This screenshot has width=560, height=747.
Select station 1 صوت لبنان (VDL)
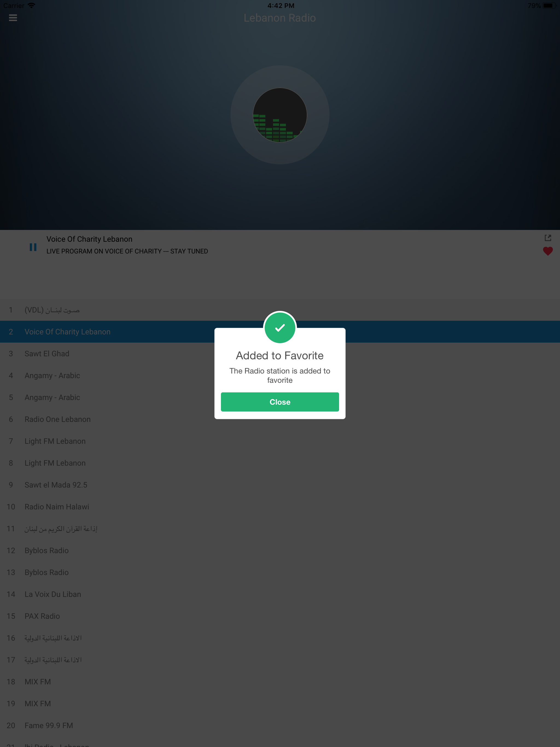(280, 310)
